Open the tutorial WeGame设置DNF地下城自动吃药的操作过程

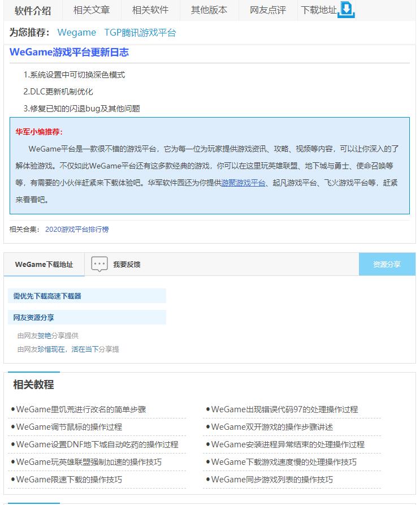pyautogui.click(x=97, y=444)
